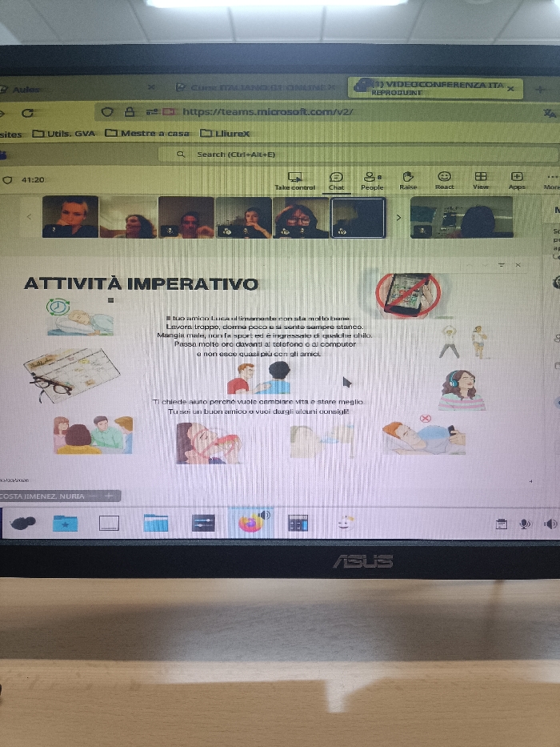Click the volume speaker icon in system tray
Screen dimensions: 560x747
point(550,524)
